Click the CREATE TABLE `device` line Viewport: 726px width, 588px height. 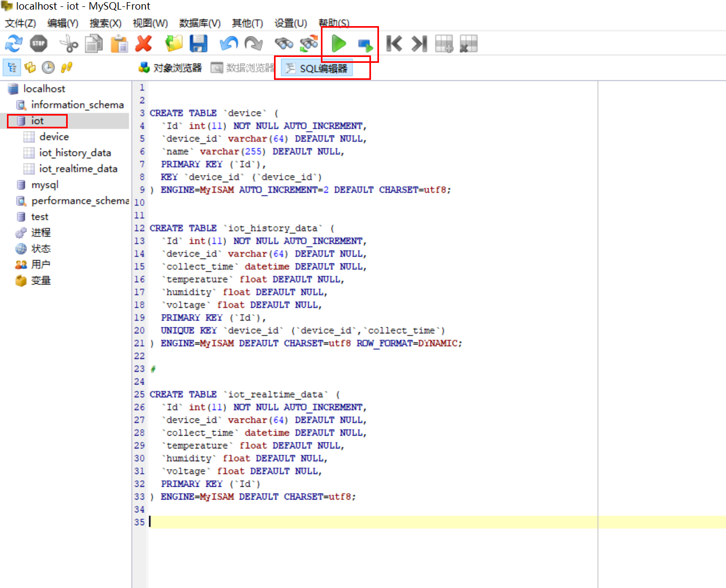[214, 113]
